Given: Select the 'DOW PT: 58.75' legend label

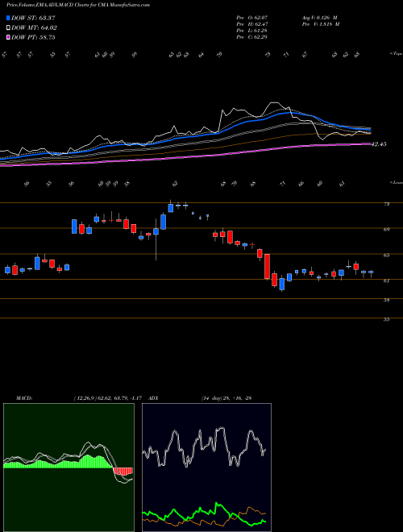Looking at the screenshot, I should point(33,37).
